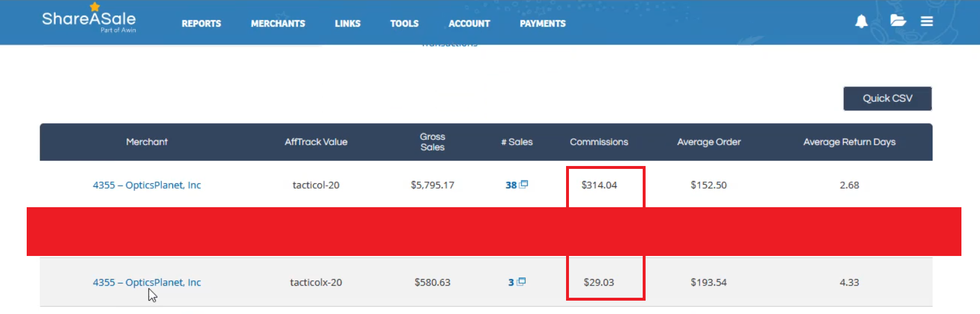Screen dimensions: 980x314
Task: Click the Merchant column header
Action: 147,142
